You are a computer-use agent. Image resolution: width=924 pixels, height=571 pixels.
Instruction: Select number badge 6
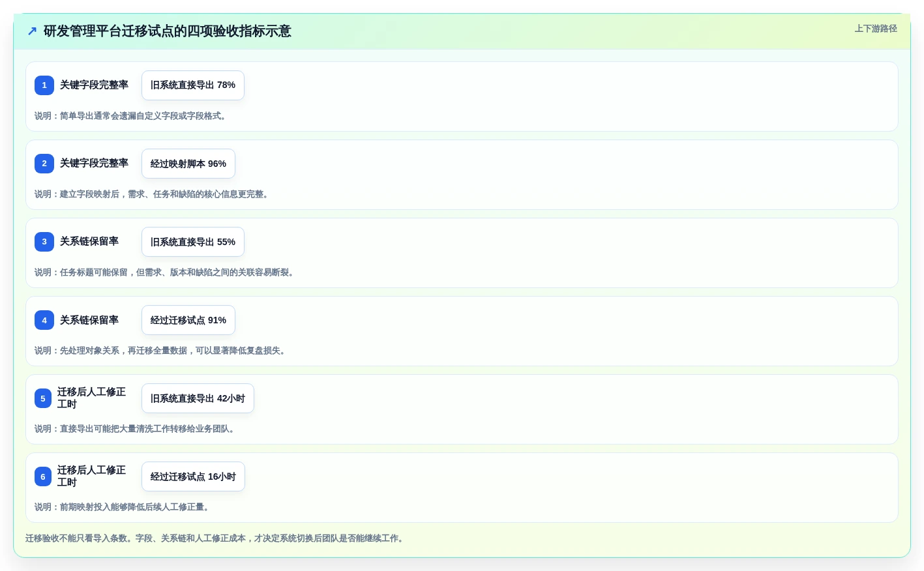pos(43,476)
